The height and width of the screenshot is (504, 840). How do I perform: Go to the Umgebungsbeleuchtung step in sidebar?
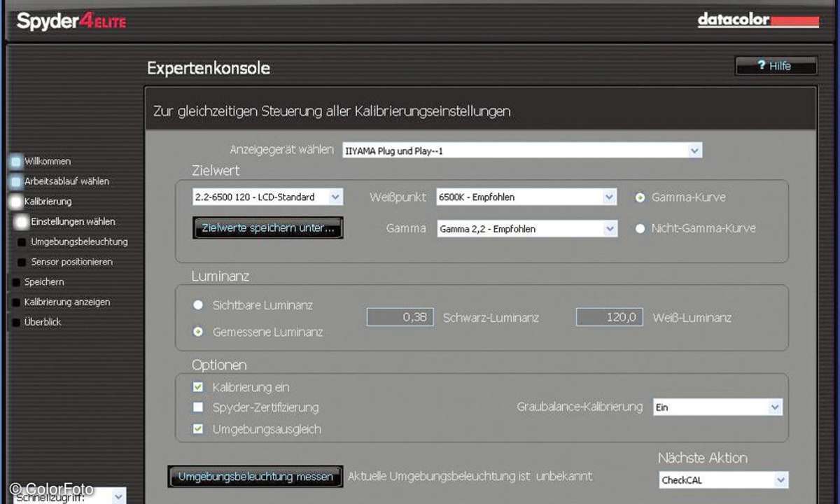pos(79,241)
